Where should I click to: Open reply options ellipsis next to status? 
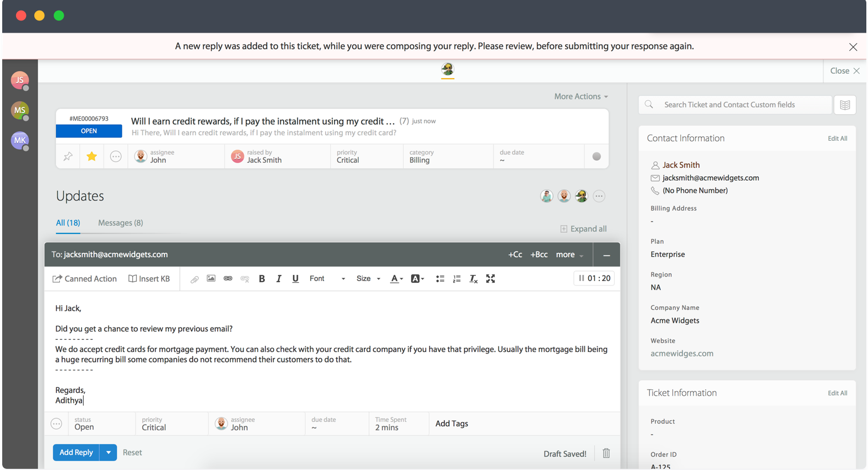coord(57,423)
